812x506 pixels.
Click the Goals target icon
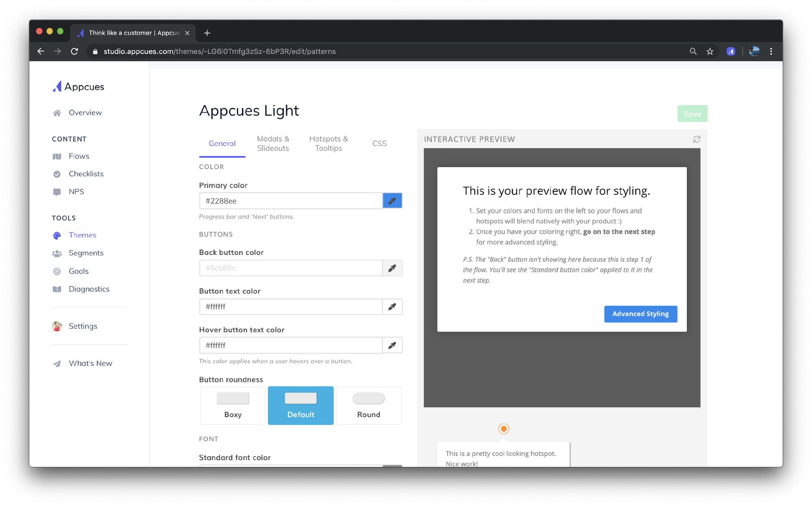point(57,271)
